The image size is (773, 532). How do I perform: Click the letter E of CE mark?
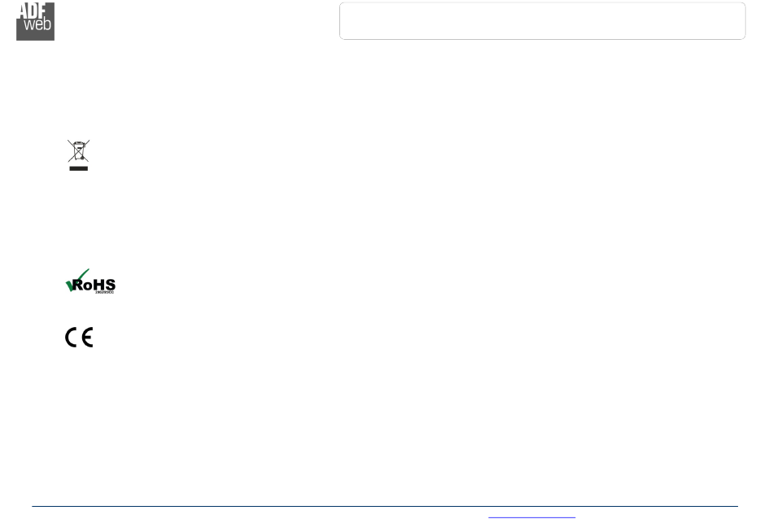coord(87,338)
